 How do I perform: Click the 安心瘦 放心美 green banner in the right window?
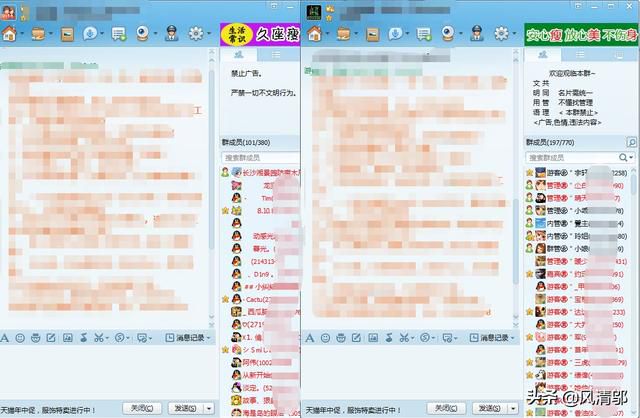(x=581, y=35)
